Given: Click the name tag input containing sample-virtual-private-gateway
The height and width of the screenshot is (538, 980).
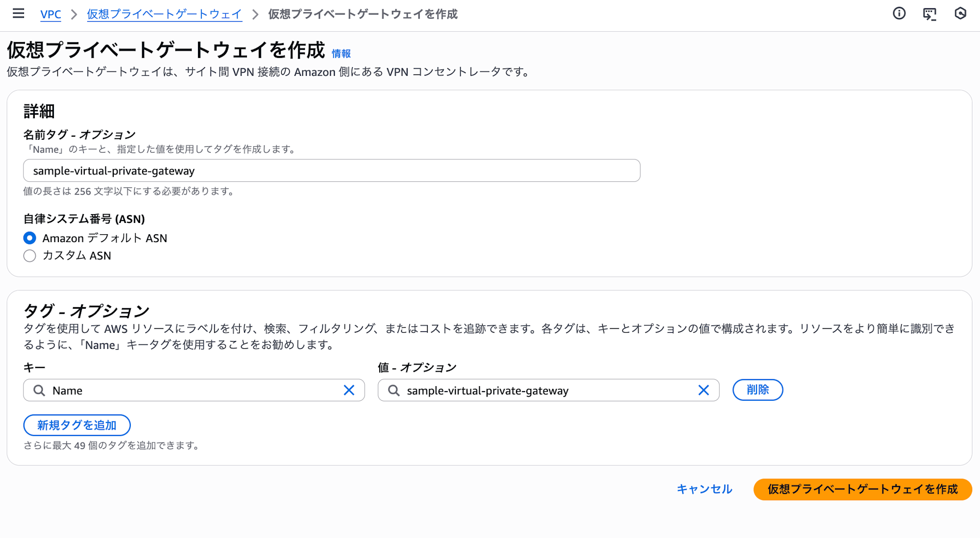Looking at the screenshot, I should tap(331, 171).
